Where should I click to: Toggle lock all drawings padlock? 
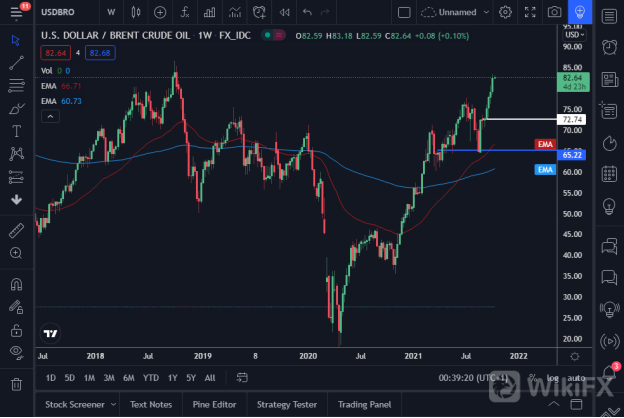tap(16, 330)
